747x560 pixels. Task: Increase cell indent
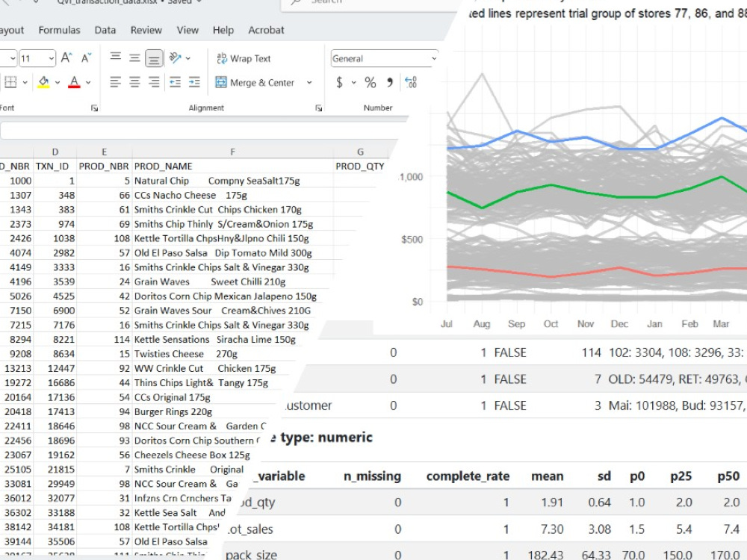194,82
